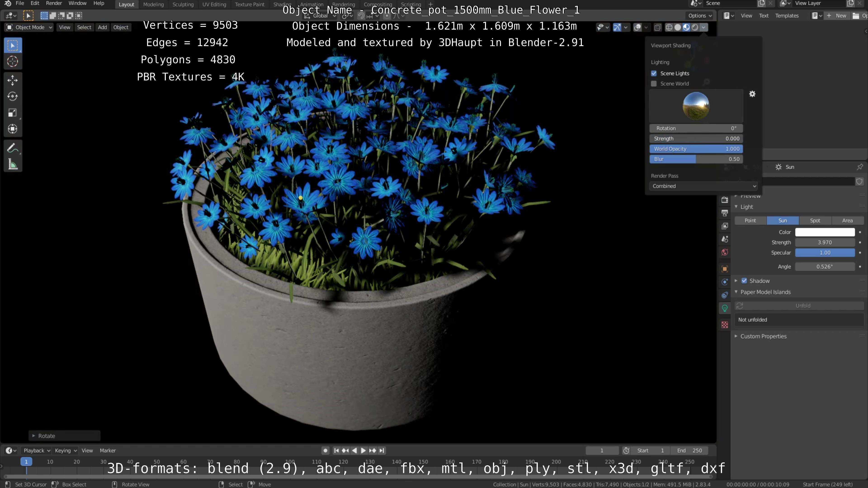868x488 pixels.
Task: Select the Measure tool
Action: click(13, 164)
